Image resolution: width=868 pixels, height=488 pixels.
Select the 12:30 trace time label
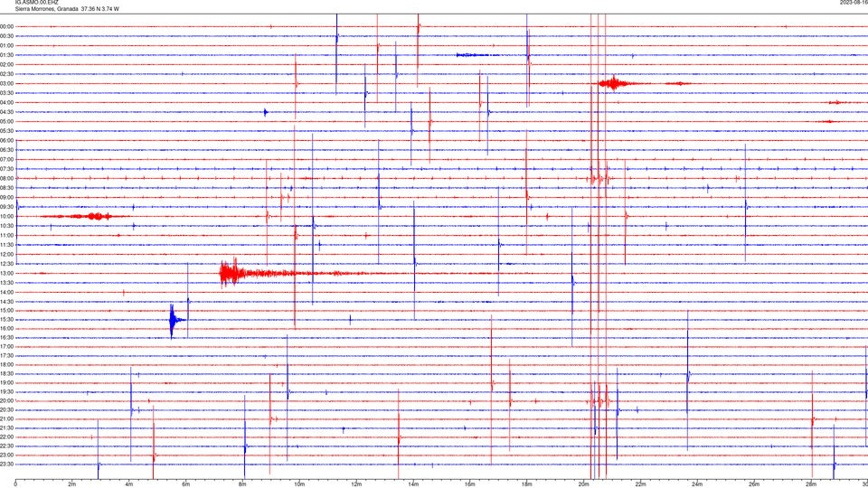click(x=6, y=264)
